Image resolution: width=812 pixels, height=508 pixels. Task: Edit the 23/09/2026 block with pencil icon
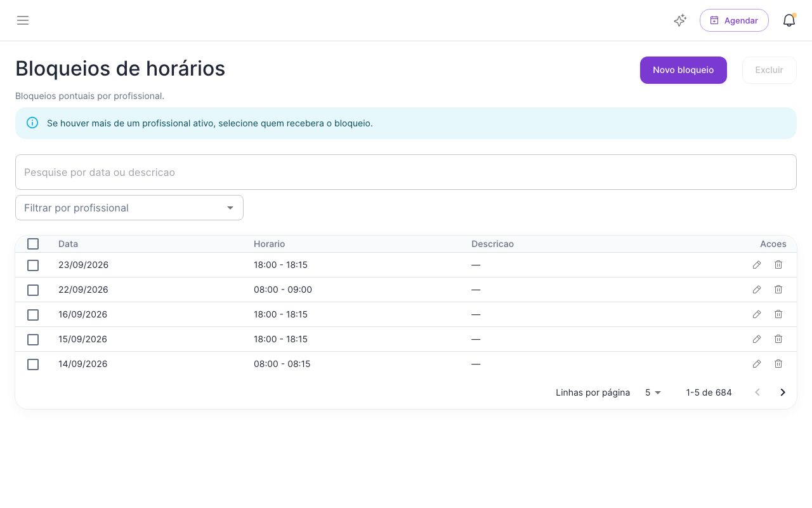pos(757,265)
